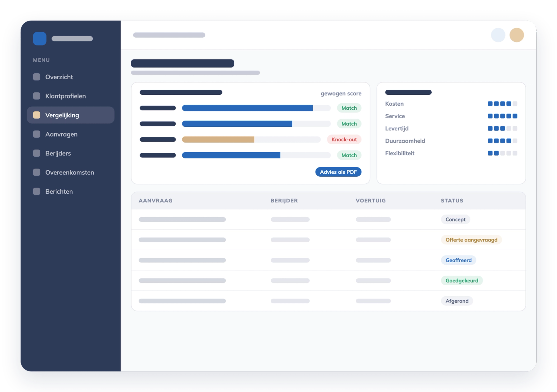Click the tan Knock-out score bar
This screenshot has height=392, width=557.
click(218, 139)
